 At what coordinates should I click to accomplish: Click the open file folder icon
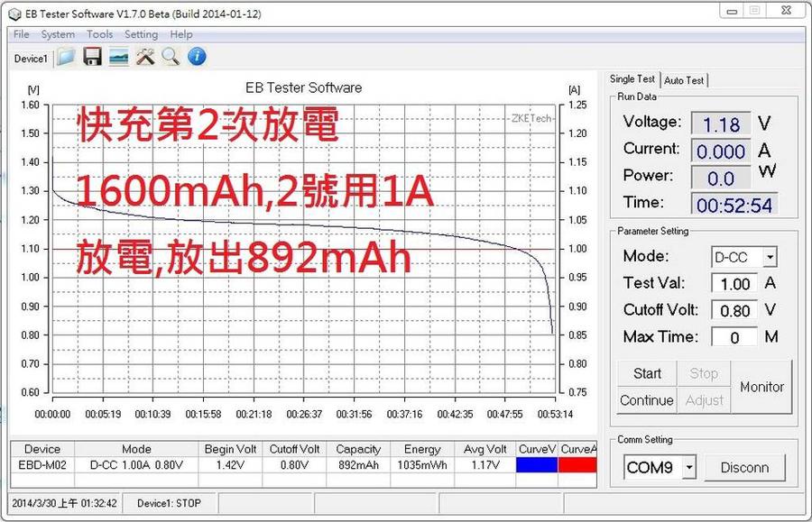pyautogui.click(x=66, y=58)
